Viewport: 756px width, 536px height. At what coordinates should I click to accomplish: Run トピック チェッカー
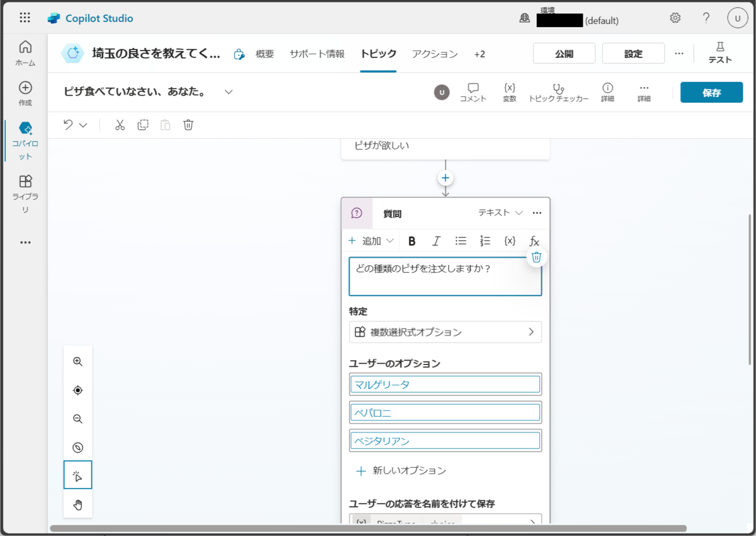[558, 92]
